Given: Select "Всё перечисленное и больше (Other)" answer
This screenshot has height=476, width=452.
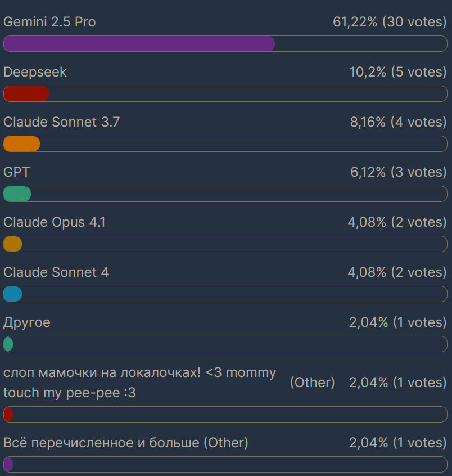Looking at the screenshot, I should tap(126, 443).
